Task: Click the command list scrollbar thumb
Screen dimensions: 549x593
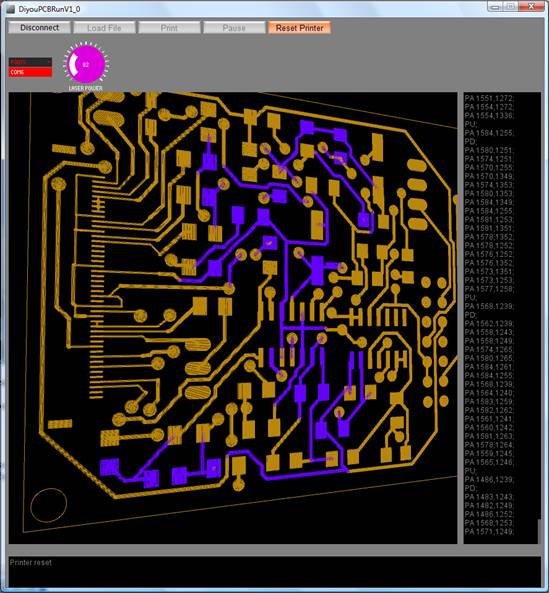Action: pyautogui.click(x=539, y=530)
